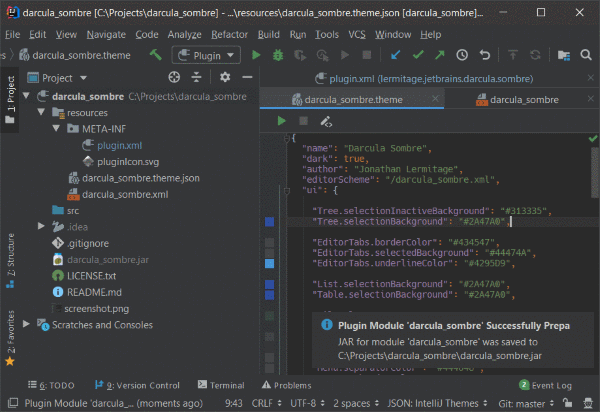Run with coverage icon in toolbar
The height and width of the screenshot is (412, 600).
point(300,55)
